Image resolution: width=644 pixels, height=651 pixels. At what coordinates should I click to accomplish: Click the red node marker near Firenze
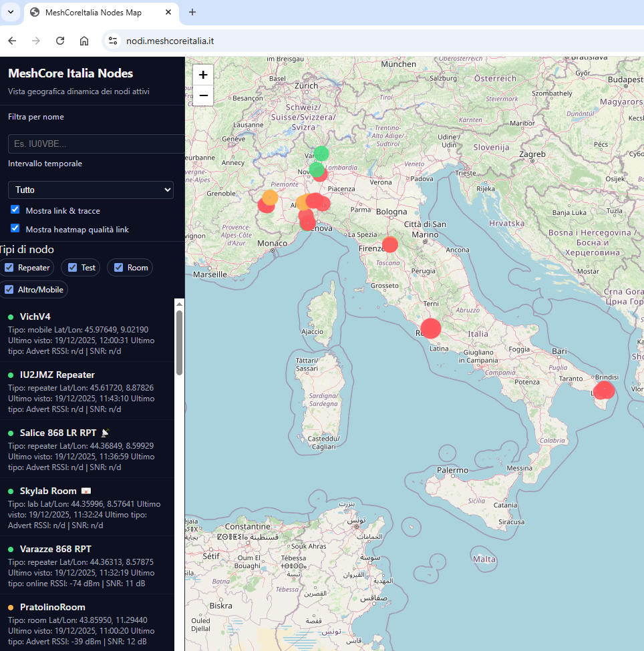point(389,244)
